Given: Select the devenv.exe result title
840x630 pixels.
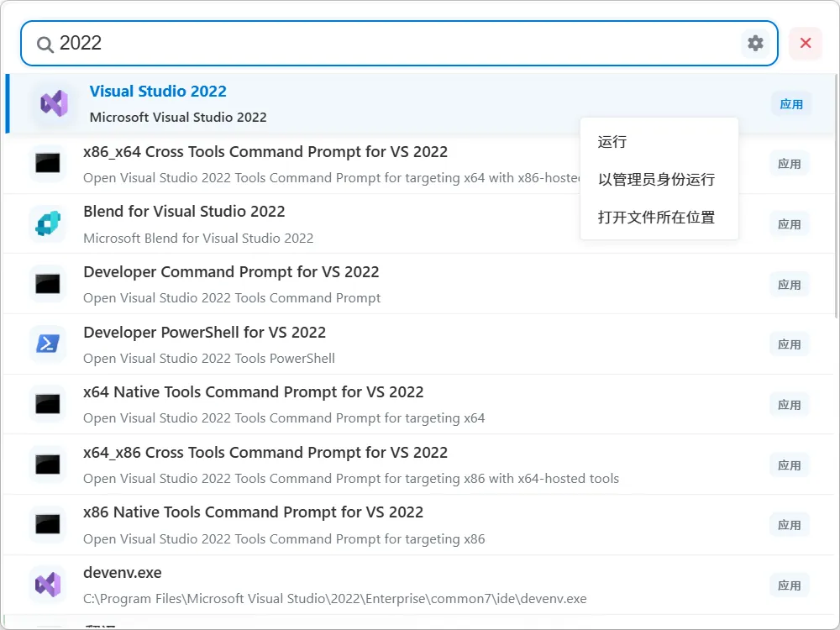Looking at the screenshot, I should pos(122,573).
